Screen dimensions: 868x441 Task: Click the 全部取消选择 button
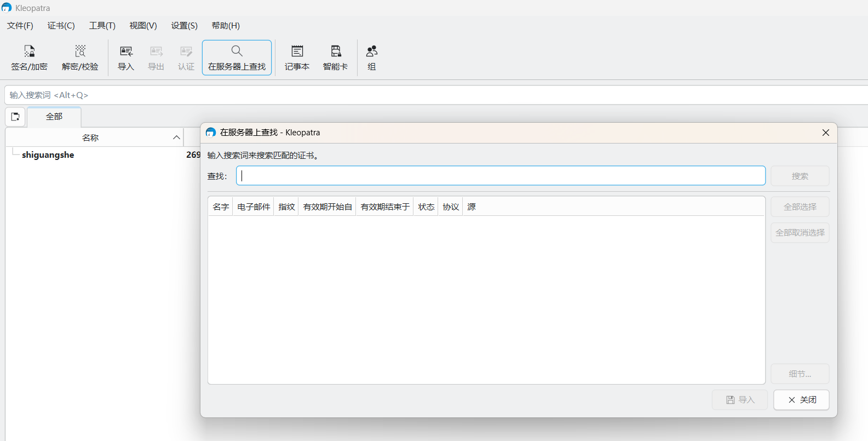tap(800, 232)
